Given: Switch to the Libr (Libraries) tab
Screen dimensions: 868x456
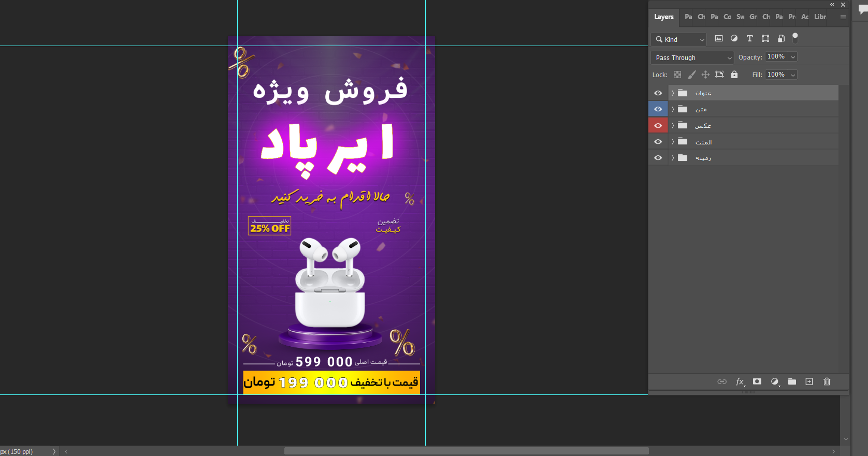Looking at the screenshot, I should coord(820,17).
